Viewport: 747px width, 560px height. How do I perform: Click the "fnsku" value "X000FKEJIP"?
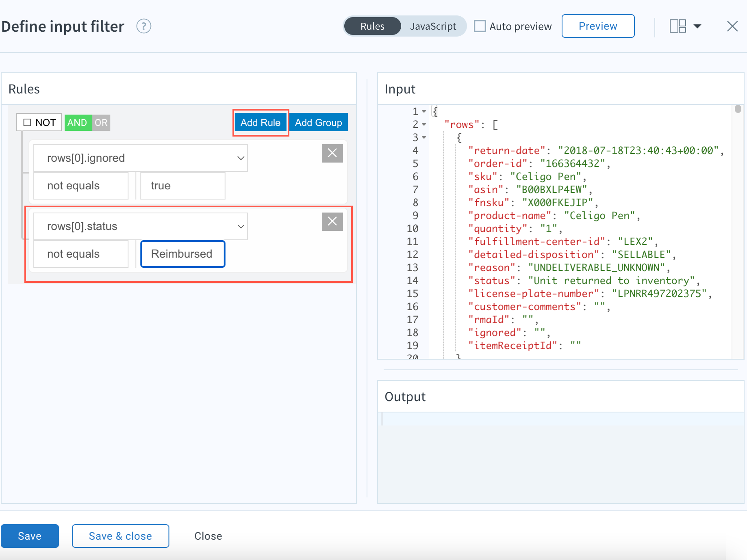click(x=558, y=202)
